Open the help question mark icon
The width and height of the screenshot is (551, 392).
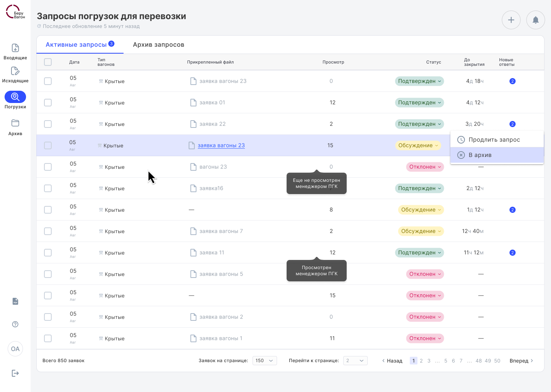point(15,324)
